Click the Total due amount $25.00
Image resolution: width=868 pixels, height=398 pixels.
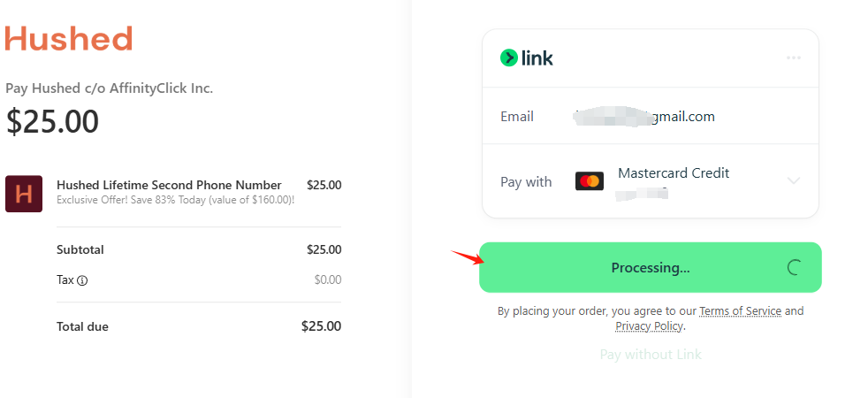click(x=321, y=326)
